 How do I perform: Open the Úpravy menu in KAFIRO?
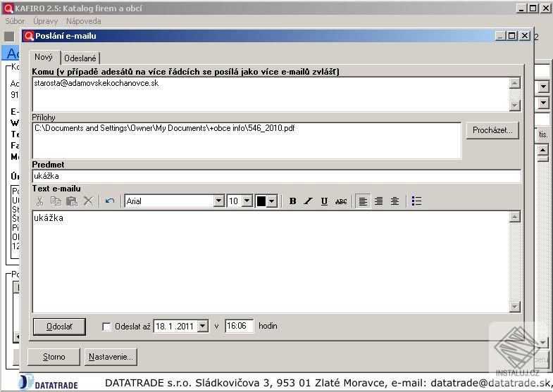point(46,21)
